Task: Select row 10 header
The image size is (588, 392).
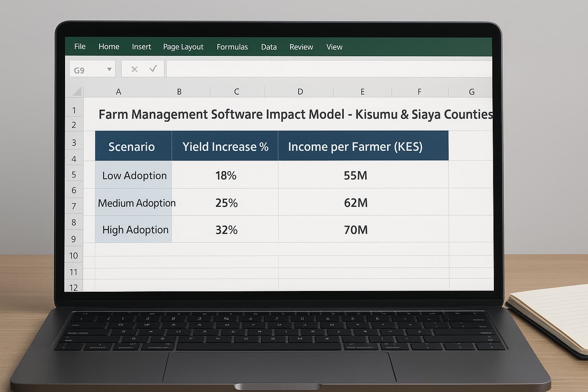Action: point(73,255)
